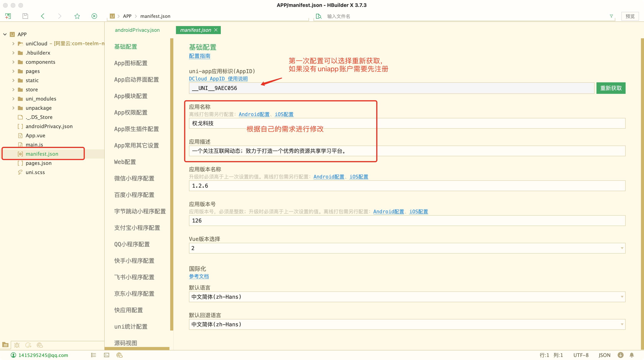Viewport: 644px width, 360px height.
Task: Select App权限配置 section
Action: (x=131, y=113)
